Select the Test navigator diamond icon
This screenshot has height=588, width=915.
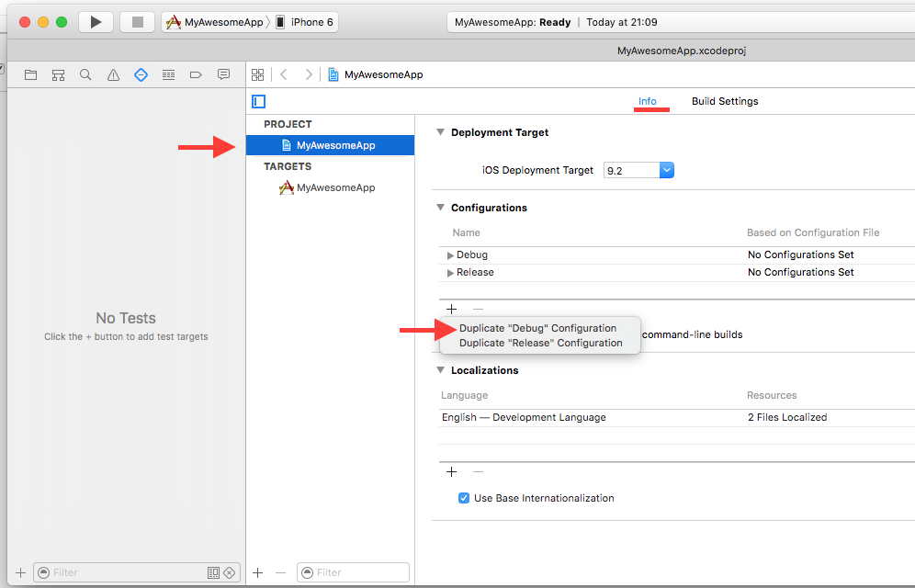pos(141,74)
